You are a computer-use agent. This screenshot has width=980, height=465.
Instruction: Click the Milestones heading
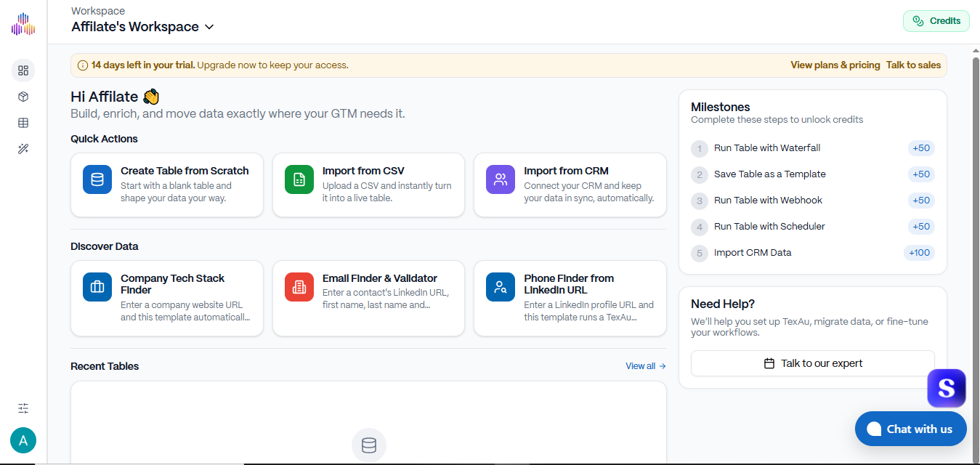click(x=721, y=107)
